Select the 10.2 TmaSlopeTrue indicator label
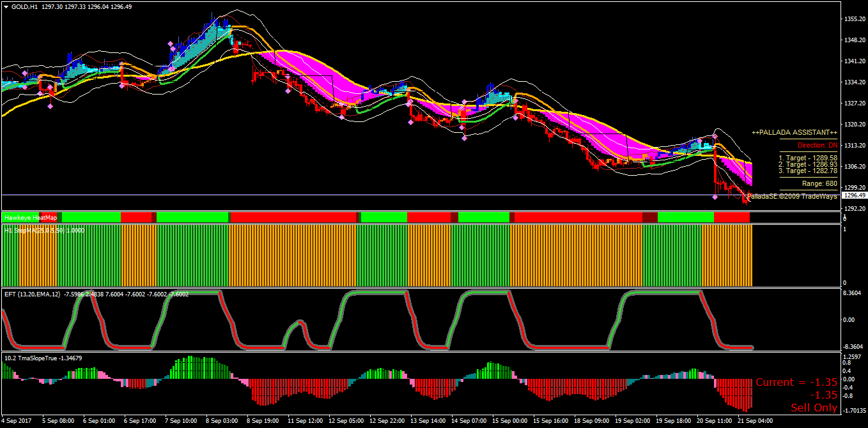Viewport: 868px width, 428px height. tap(43, 358)
